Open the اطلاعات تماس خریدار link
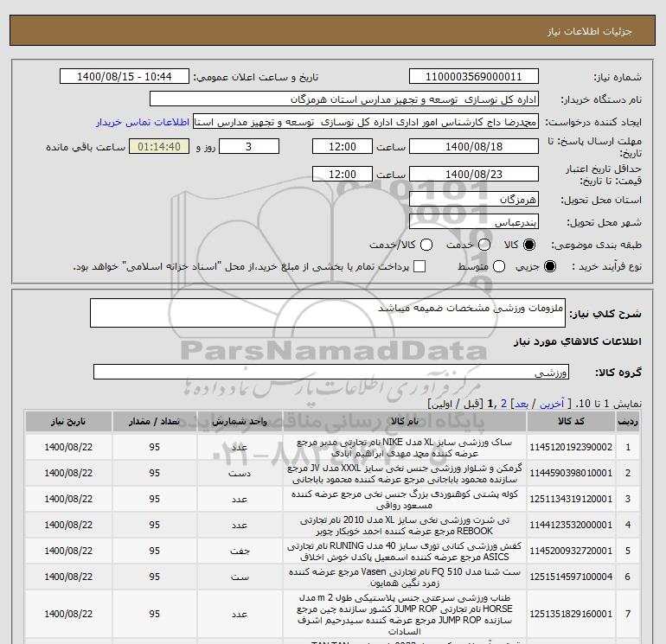666x644 pixels. (143, 122)
